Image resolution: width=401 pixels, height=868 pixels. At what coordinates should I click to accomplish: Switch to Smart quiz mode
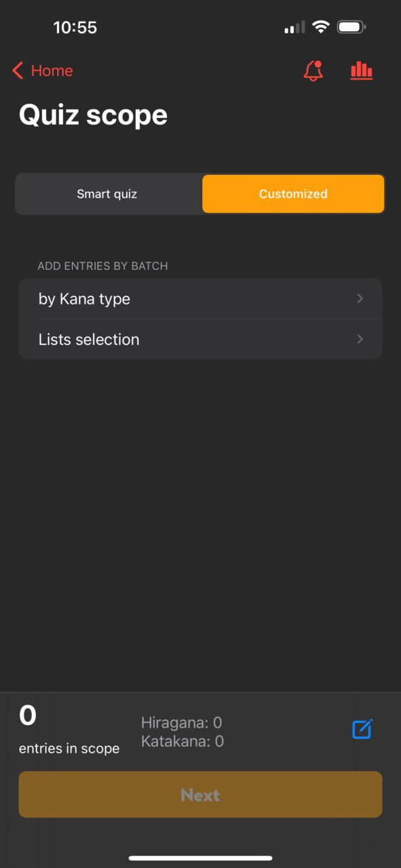(107, 194)
